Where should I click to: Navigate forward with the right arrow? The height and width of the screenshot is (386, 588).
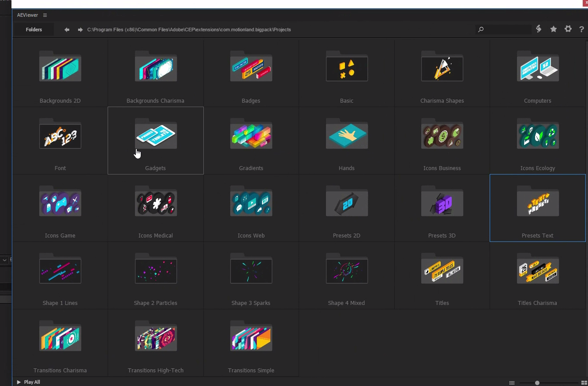80,30
